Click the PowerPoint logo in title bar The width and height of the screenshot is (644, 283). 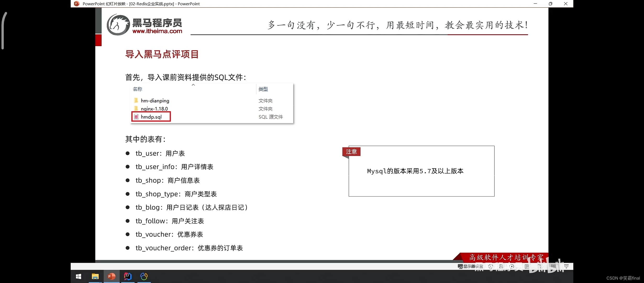click(x=76, y=4)
